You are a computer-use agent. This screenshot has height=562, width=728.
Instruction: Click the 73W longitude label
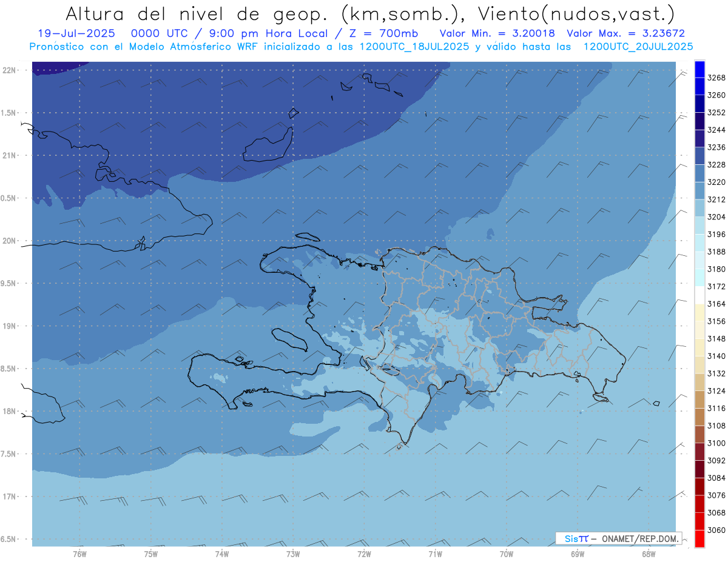click(293, 554)
